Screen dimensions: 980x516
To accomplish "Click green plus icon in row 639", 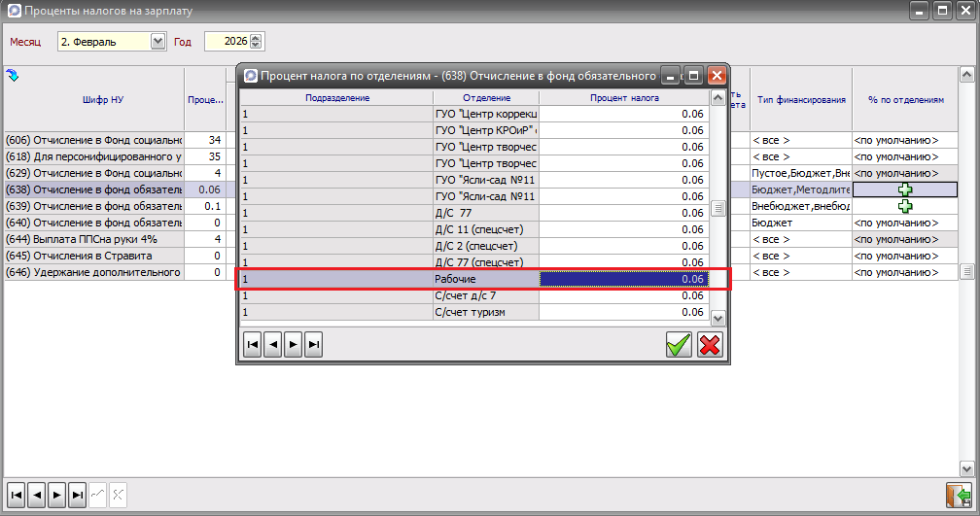I will point(905,206).
